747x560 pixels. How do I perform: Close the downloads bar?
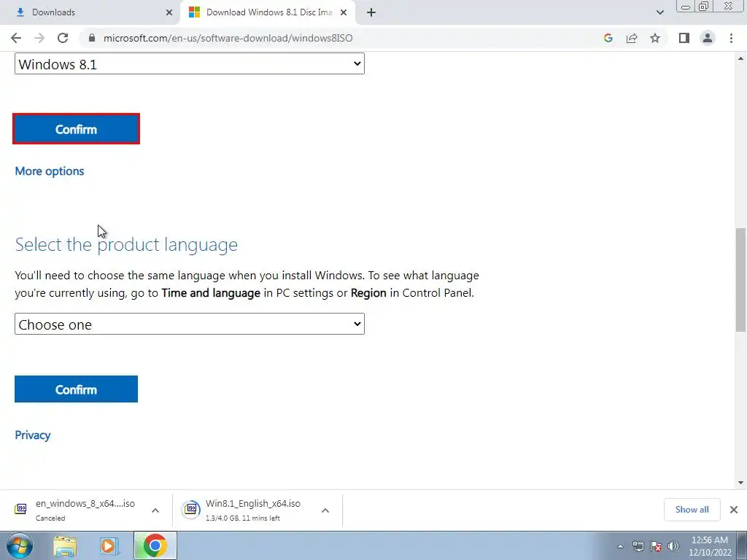(734, 510)
